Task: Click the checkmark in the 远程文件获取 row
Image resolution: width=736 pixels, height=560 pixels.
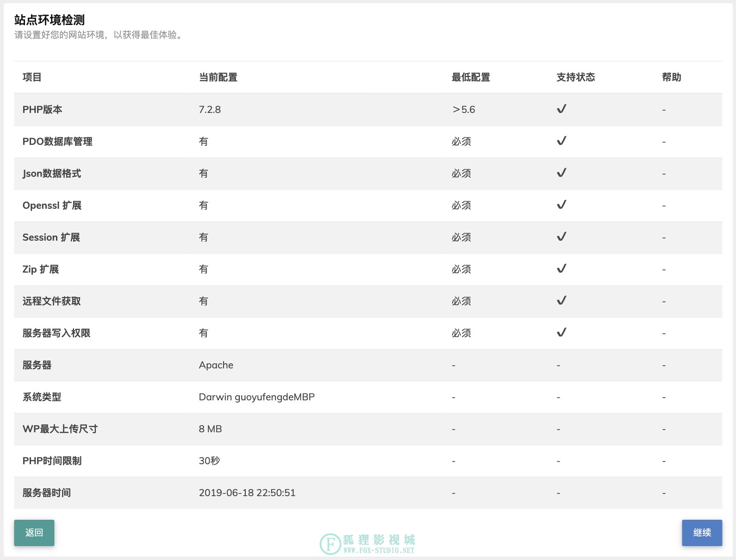Action: pos(561,301)
